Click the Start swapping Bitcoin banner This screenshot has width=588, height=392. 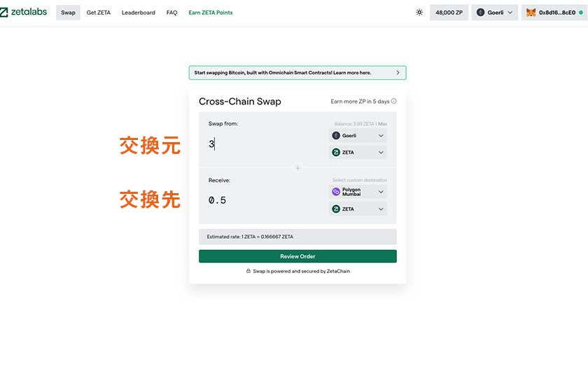[297, 73]
